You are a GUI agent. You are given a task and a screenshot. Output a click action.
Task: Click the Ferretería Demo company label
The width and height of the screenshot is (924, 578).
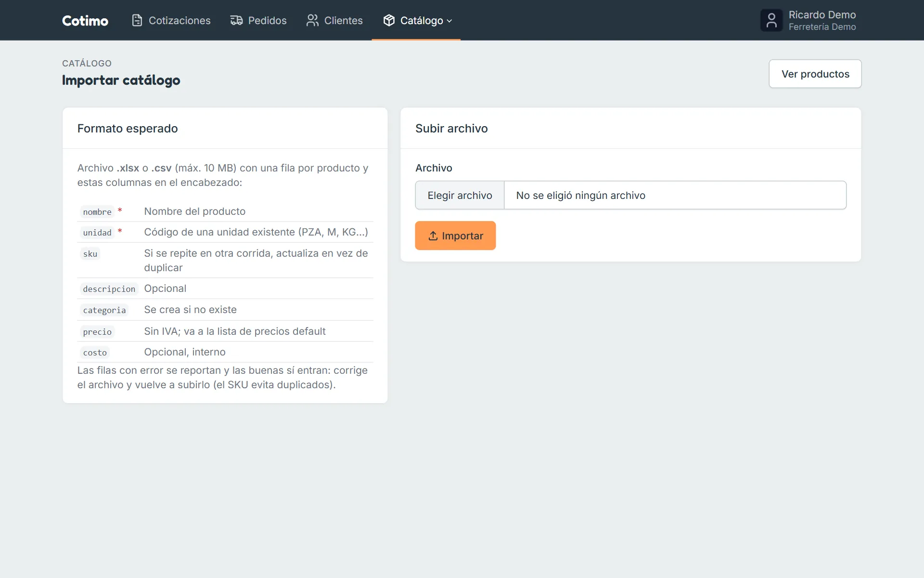coord(822,27)
